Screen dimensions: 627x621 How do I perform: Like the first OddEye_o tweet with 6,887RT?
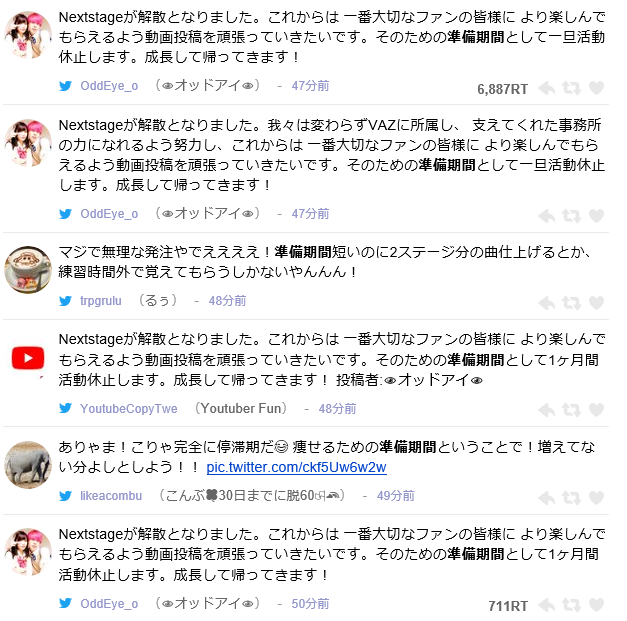tap(596, 88)
